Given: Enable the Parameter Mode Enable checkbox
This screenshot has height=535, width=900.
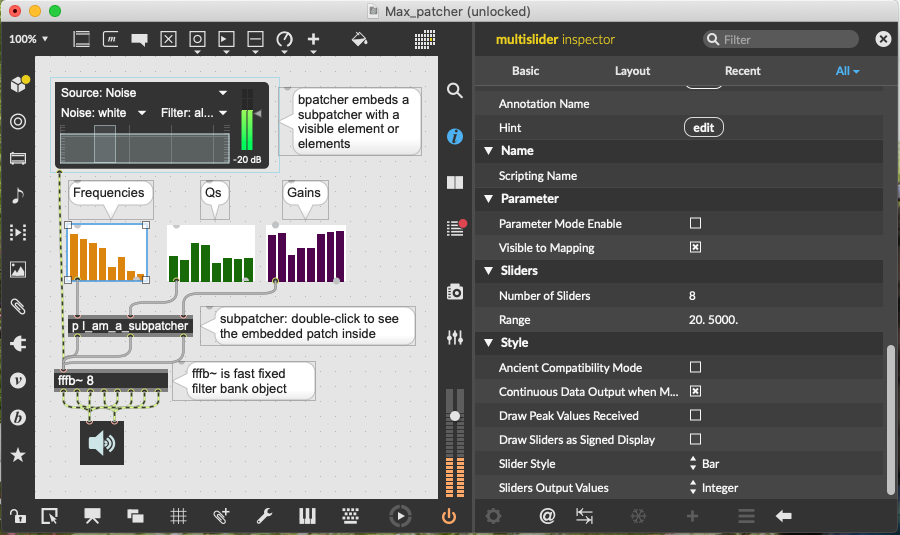Looking at the screenshot, I should pos(696,224).
